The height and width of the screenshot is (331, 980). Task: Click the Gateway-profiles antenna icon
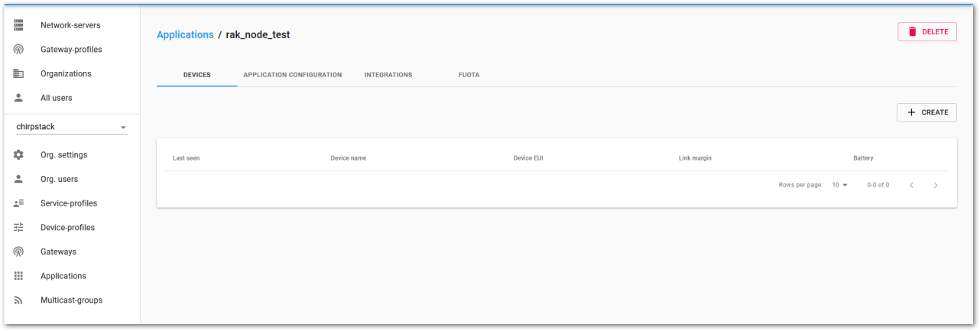18,50
